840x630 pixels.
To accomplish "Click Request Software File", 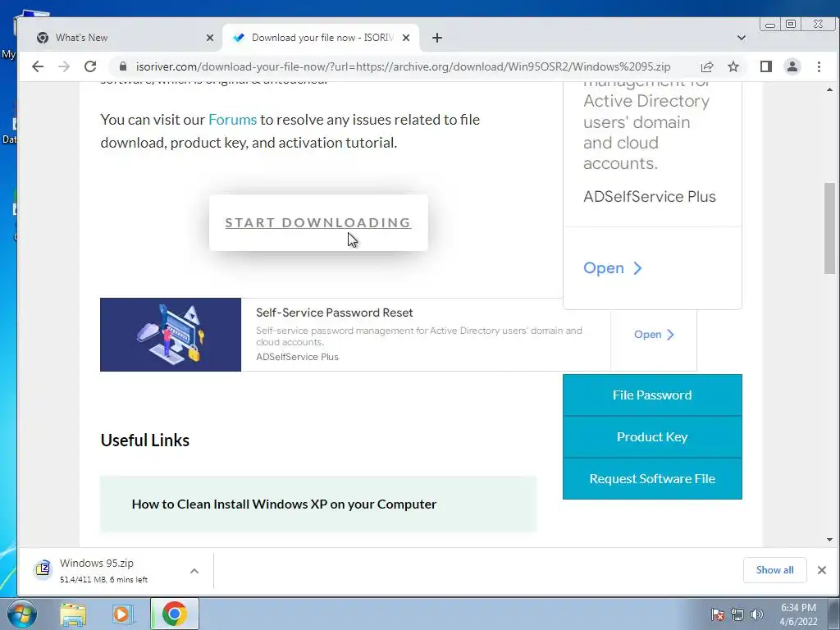I will click(x=652, y=478).
